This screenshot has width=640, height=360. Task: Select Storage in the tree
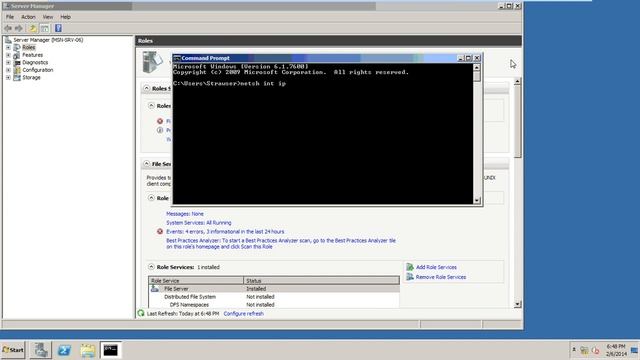pos(31,77)
